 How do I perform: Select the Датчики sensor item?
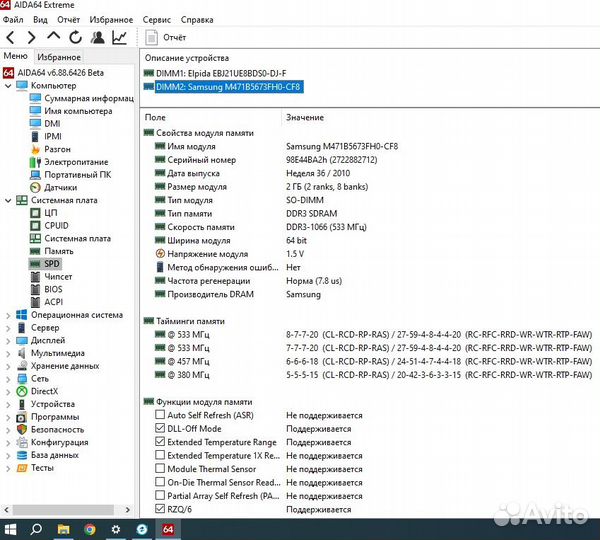60,187
